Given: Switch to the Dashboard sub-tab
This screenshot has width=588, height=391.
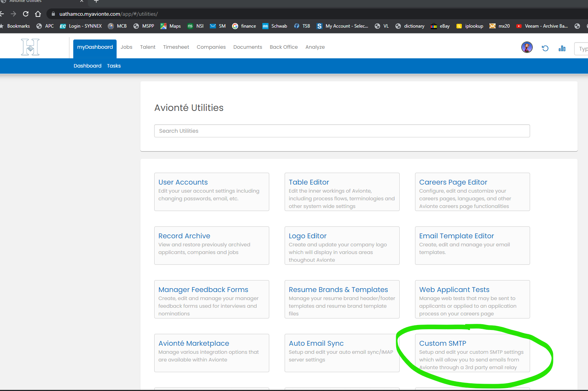Looking at the screenshot, I should (x=87, y=66).
